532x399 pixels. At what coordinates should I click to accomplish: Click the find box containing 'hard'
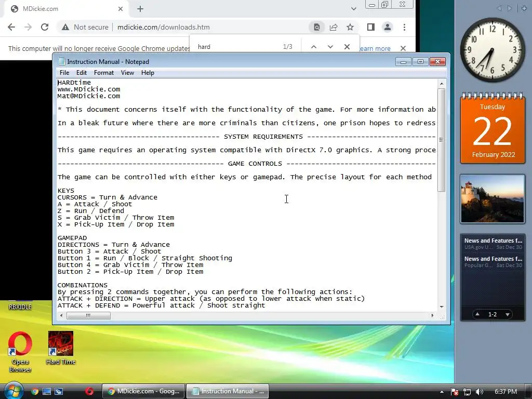(x=237, y=46)
